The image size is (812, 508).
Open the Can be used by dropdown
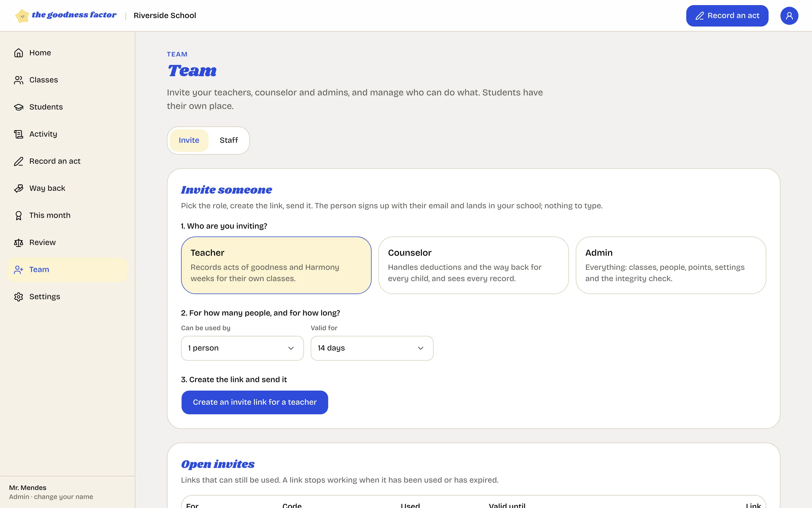(242, 348)
